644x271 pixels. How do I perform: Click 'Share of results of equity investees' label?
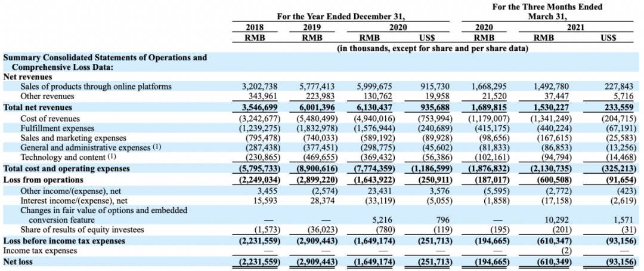point(83,229)
